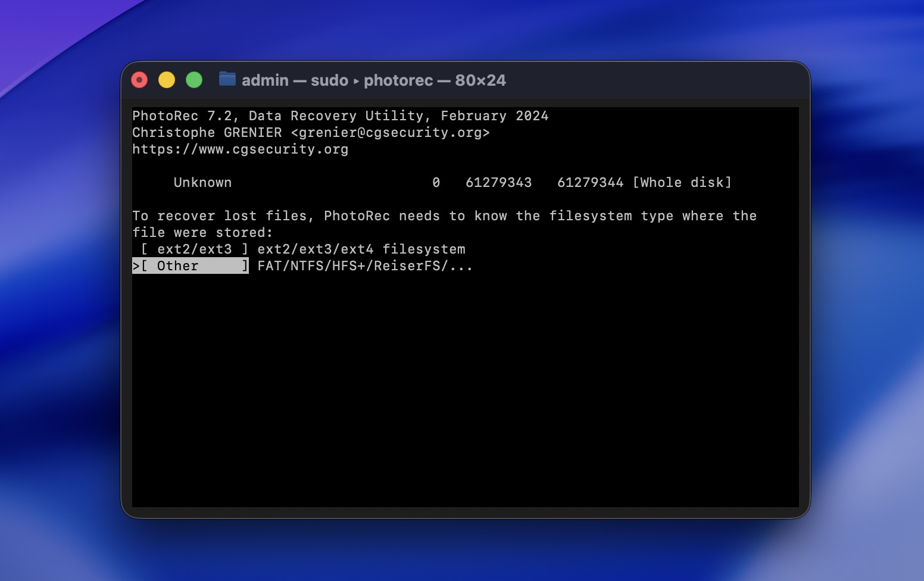Click the 'FAT/NTFS/HFS+/ReiserFS/...' description text

click(x=364, y=266)
